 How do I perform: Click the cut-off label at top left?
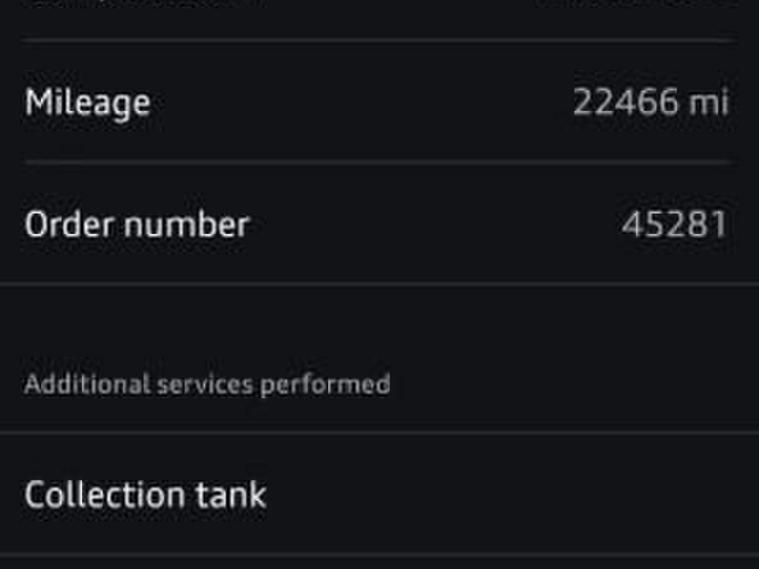tap(140, 4)
